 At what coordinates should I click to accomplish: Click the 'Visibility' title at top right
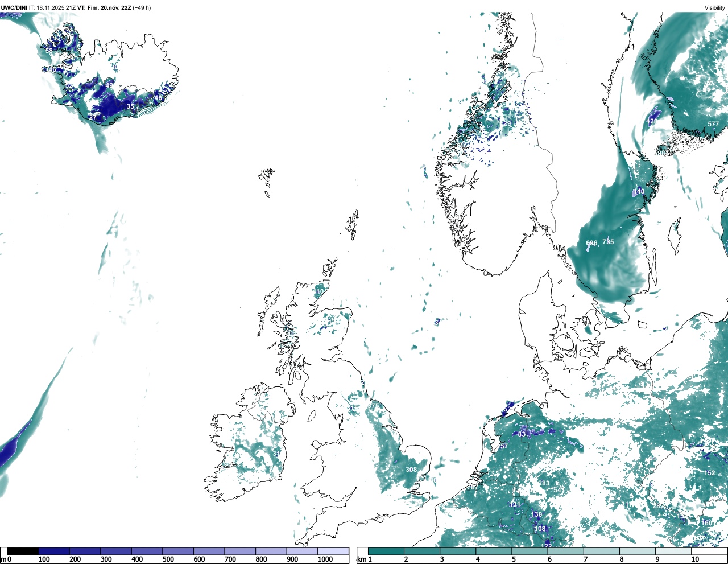[x=714, y=8]
